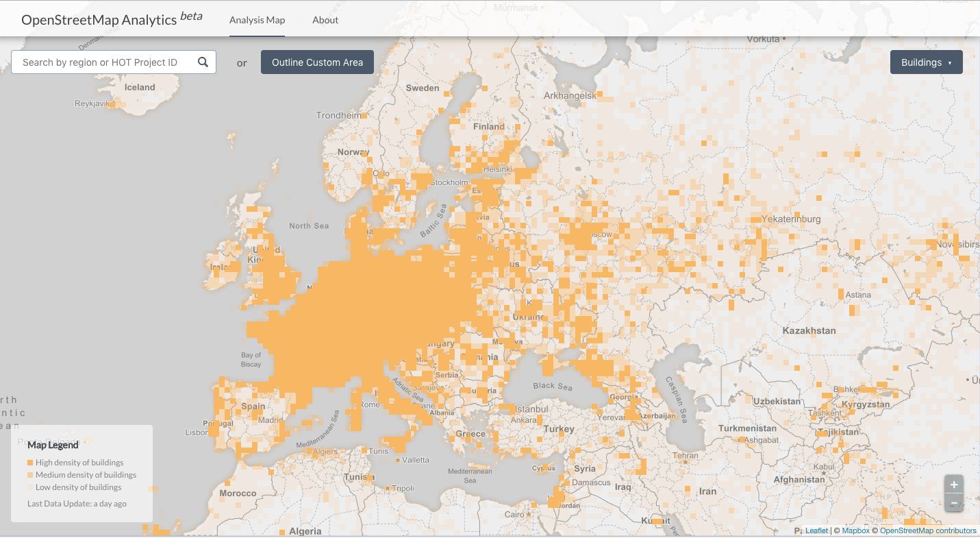Click the Damascus city label

tap(591, 482)
